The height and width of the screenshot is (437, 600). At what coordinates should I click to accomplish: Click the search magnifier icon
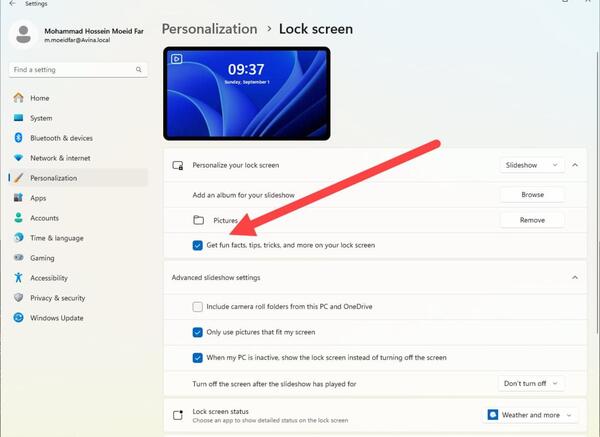point(139,69)
